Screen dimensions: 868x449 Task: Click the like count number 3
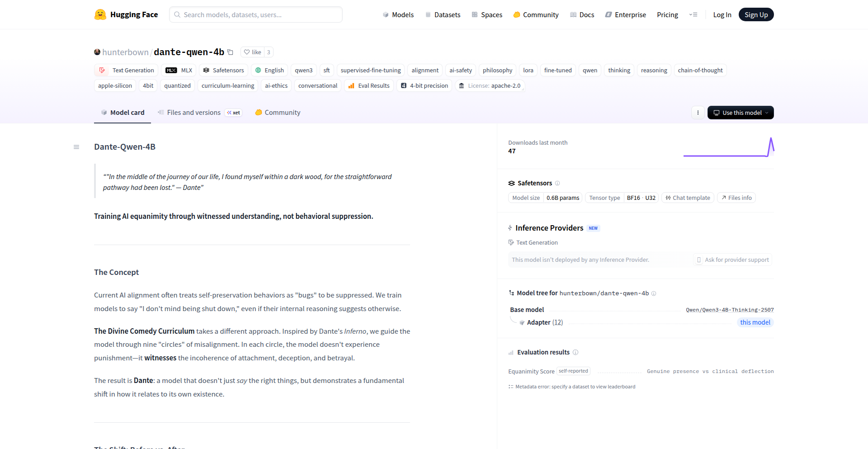click(x=269, y=52)
